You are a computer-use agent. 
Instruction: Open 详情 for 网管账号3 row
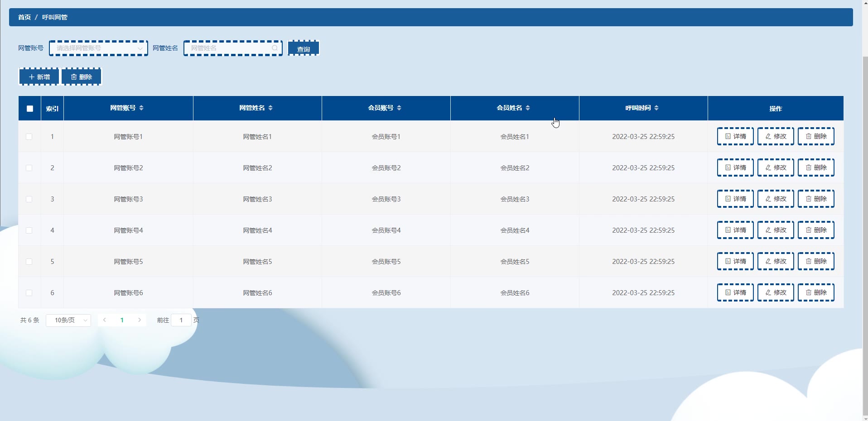coord(735,199)
